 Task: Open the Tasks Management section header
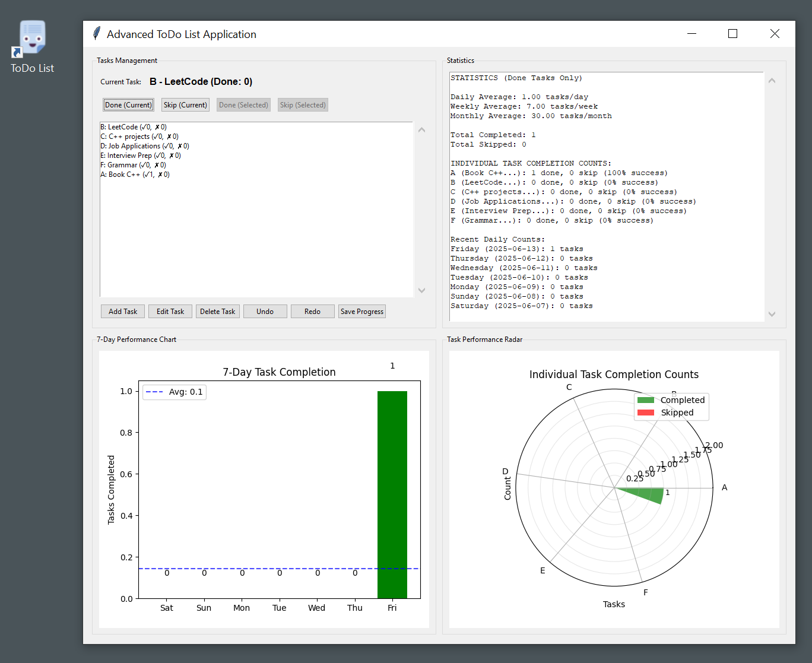tap(126, 60)
